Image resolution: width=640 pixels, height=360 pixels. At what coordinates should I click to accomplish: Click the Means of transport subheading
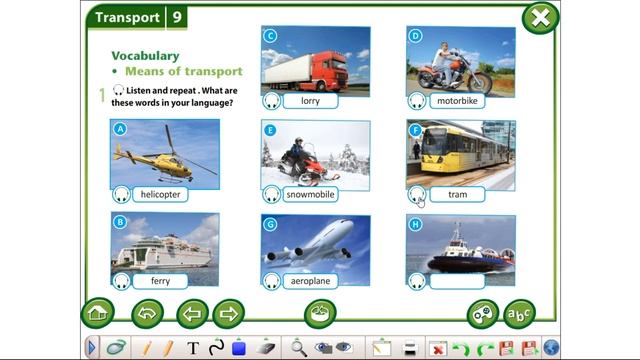[184, 71]
